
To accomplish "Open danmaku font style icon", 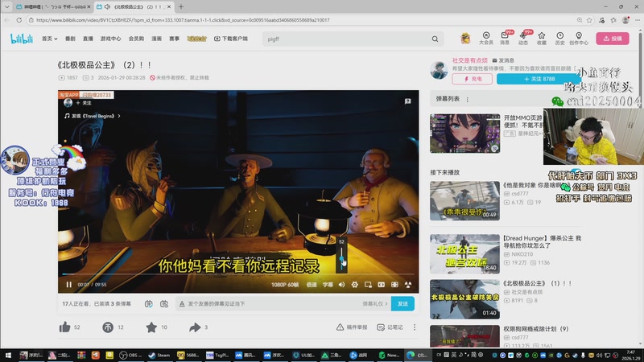I will [x=182, y=304].
